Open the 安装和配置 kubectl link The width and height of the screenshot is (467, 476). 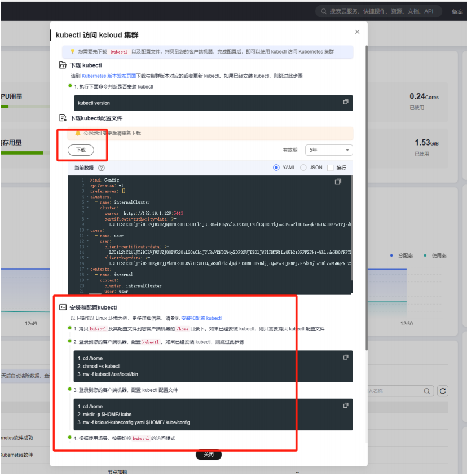pyautogui.click(x=201, y=318)
